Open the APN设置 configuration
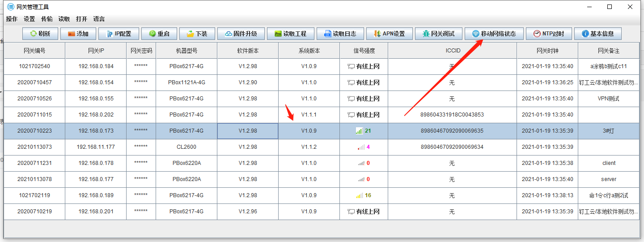Image resolution: width=644 pixels, height=242 pixels. click(389, 34)
